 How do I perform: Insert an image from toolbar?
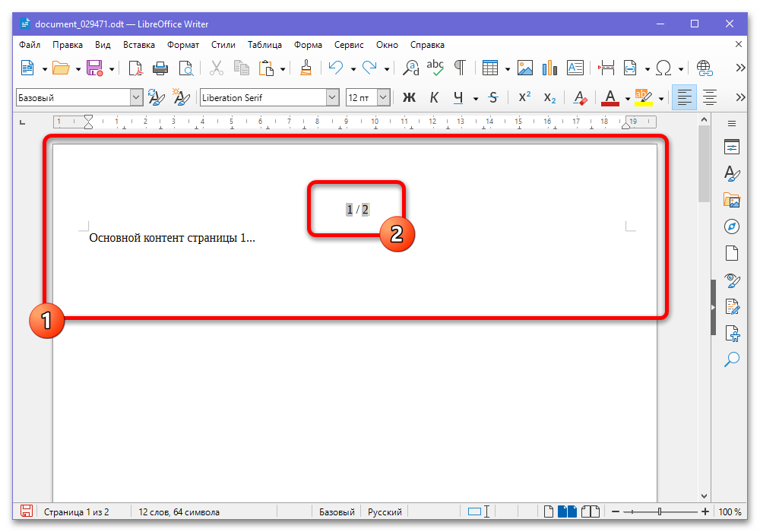point(525,68)
